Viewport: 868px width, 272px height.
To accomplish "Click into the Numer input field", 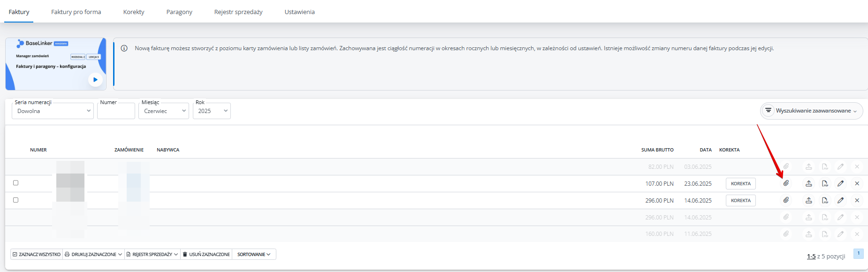I will point(116,111).
